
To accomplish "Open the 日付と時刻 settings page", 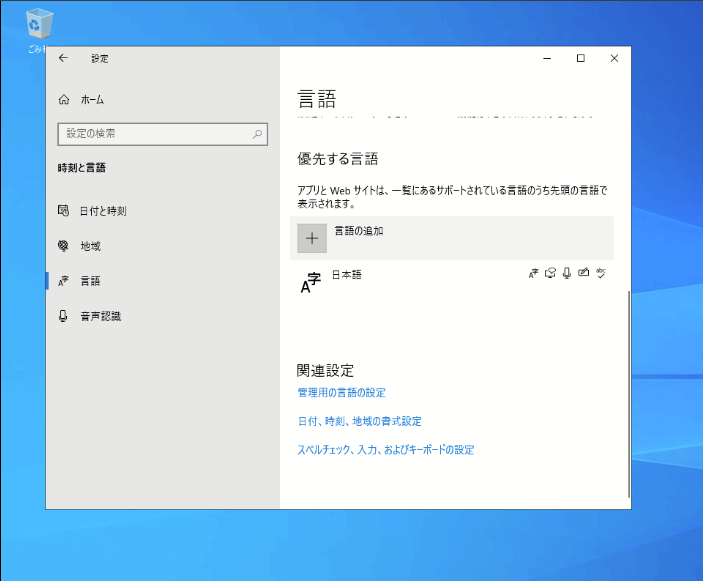I will pyautogui.click(x=162, y=211).
